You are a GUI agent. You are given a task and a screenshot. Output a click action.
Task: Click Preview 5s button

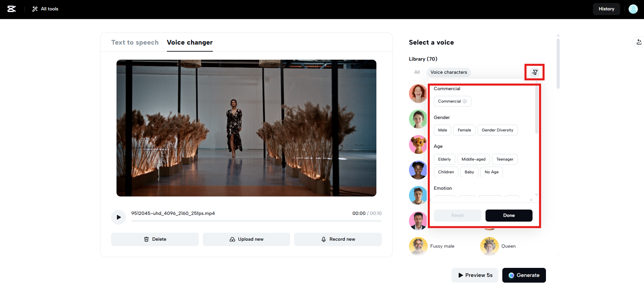pyautogui.click(x=475, y=275)
